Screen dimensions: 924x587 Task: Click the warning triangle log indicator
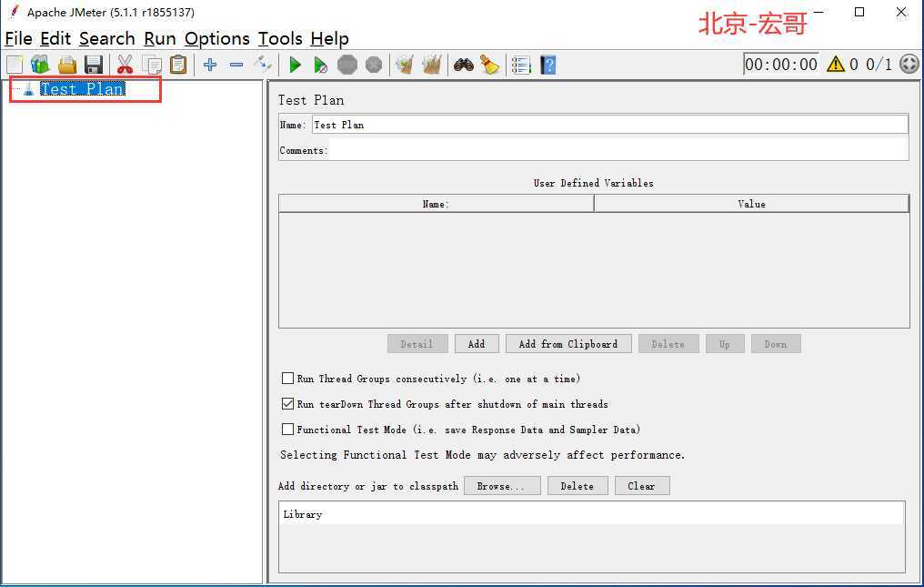[835, 64]
